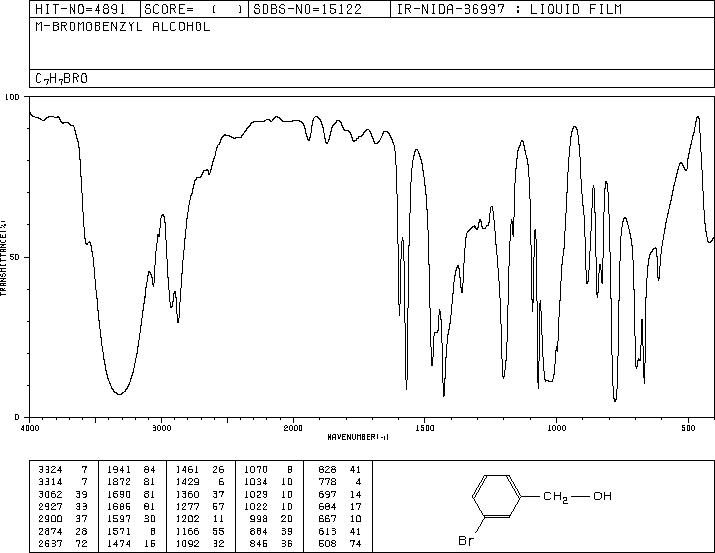Click the 1500 wavenumber axis label
This screenshot has height=553, width=715.
coord(425,428)
